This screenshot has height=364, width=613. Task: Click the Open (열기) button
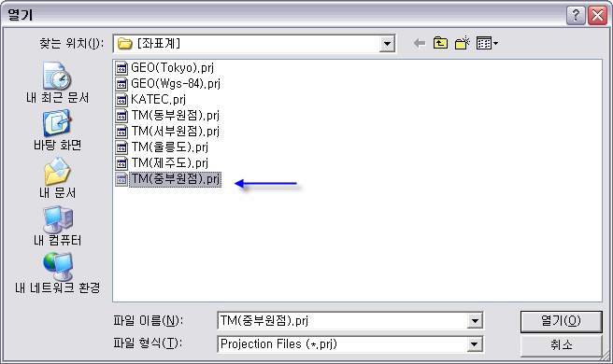pos(561,321)
